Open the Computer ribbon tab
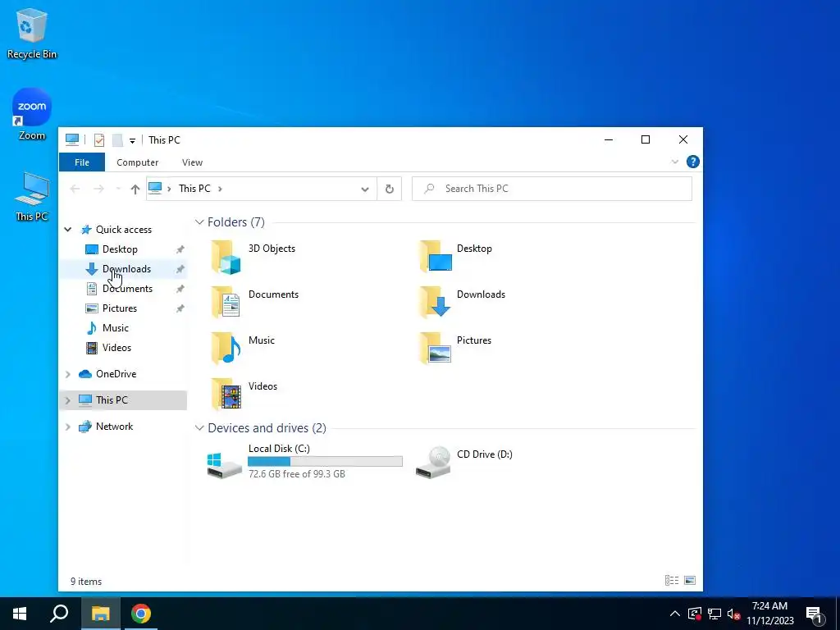 (x=138, y=162)
